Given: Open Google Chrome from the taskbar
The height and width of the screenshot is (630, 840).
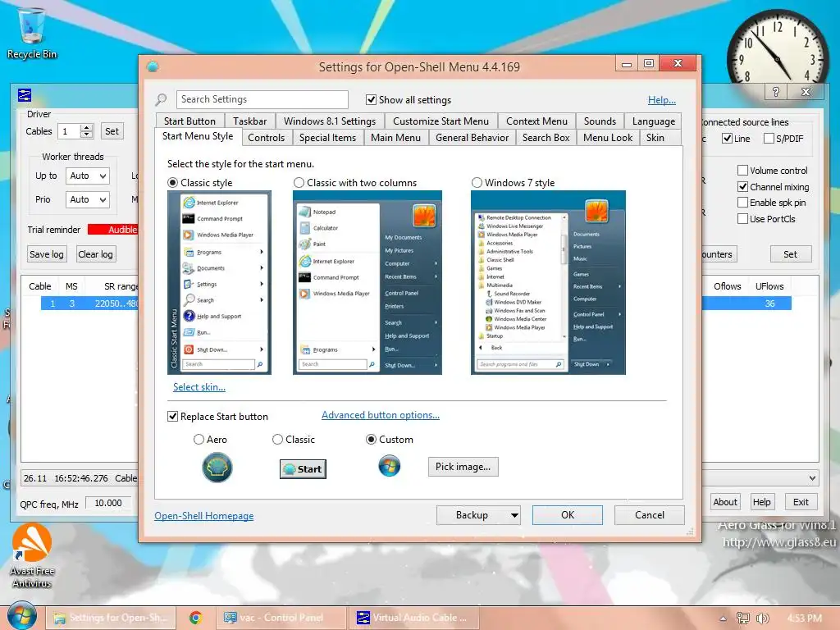Looking at the screenshot, I should coord(195,618).
